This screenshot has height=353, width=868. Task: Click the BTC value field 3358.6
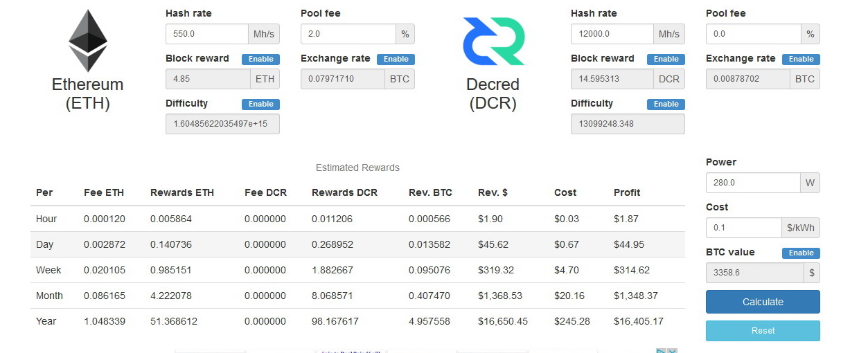[755, 273]
